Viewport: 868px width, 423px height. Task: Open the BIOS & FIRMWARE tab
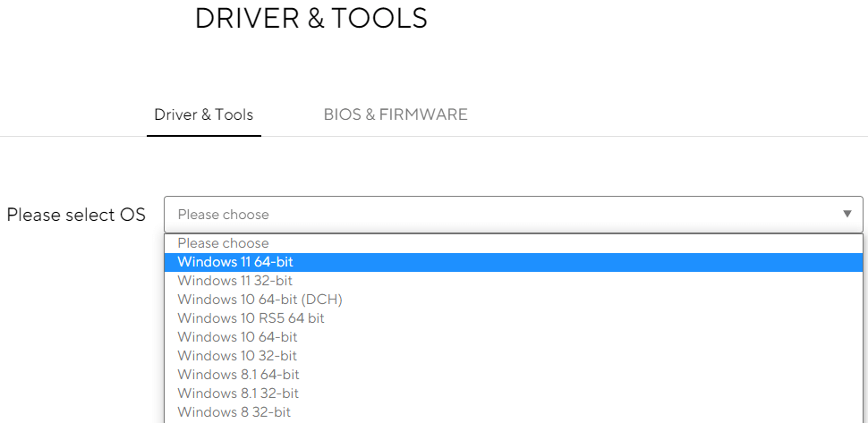pyautogui.click(x=396, y=114)
